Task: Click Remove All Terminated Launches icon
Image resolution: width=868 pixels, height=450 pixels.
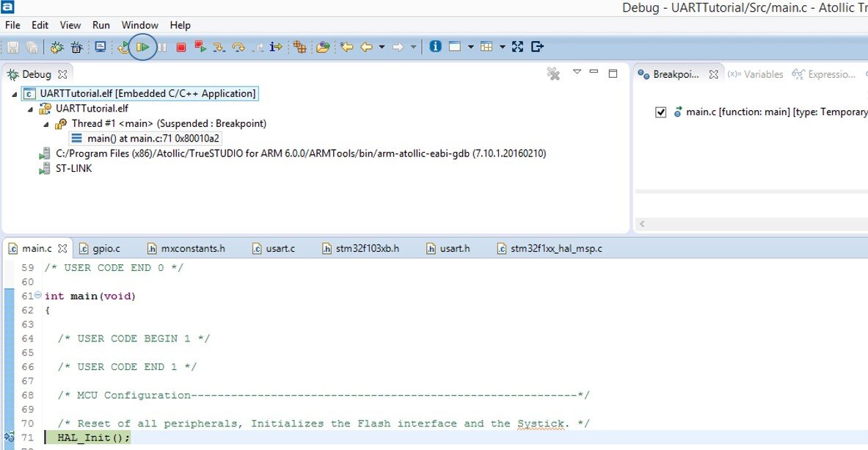Action: [554, 73]
